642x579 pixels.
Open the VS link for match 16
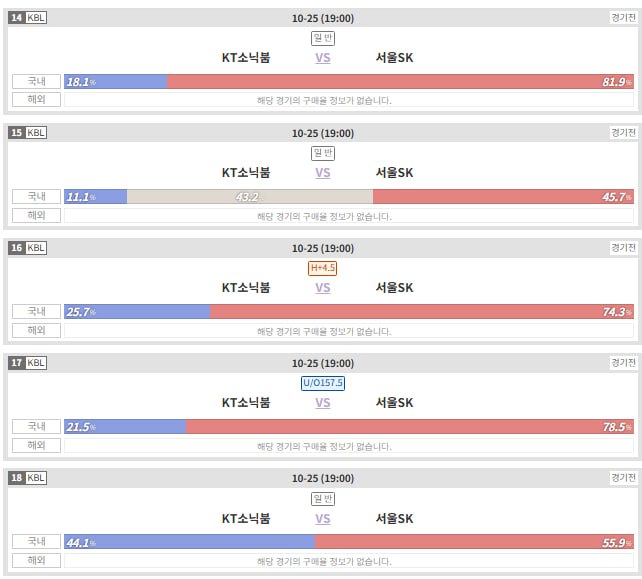point(323,288)
